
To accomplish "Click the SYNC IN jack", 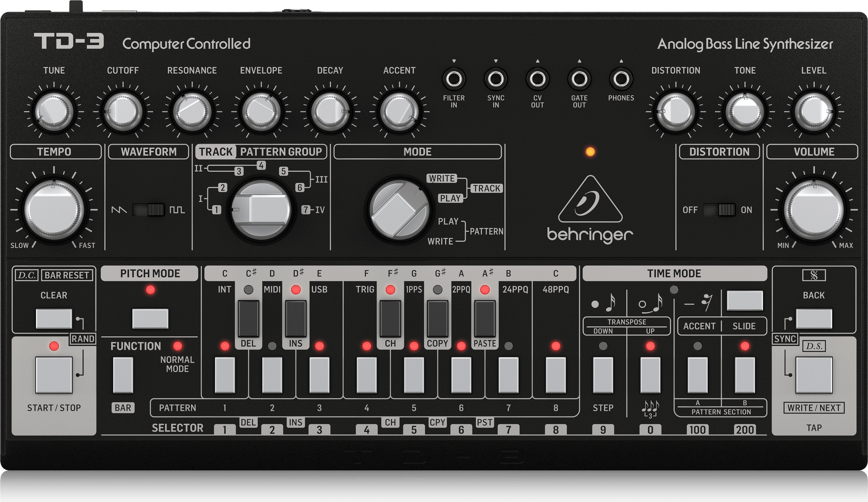I will [496, 79].
